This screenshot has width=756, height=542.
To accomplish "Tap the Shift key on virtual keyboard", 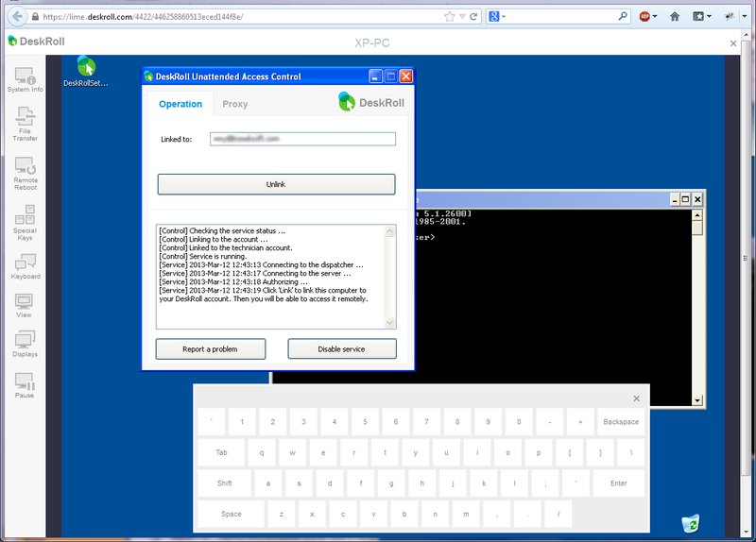I will click(x=224, y=483).
